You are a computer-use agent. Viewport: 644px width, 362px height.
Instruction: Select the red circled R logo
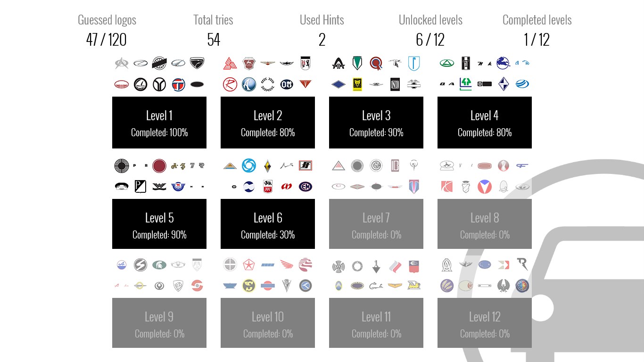coord(230,84)
